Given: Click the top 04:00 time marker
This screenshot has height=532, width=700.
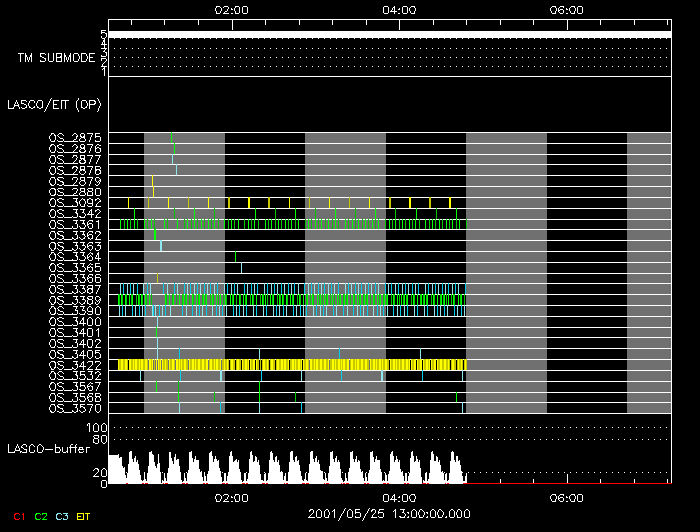Looking at the screenshot, I should (x=399, y=9).
